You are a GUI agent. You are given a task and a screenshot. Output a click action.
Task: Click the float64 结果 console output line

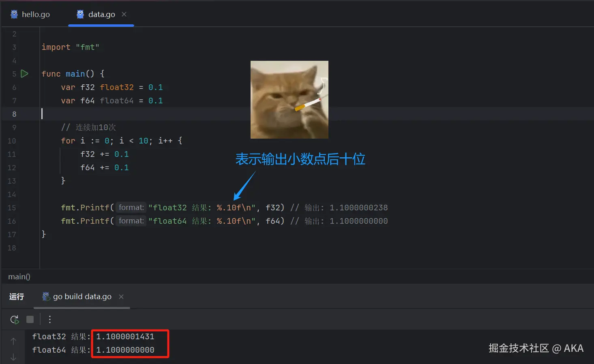coord(93,350)
